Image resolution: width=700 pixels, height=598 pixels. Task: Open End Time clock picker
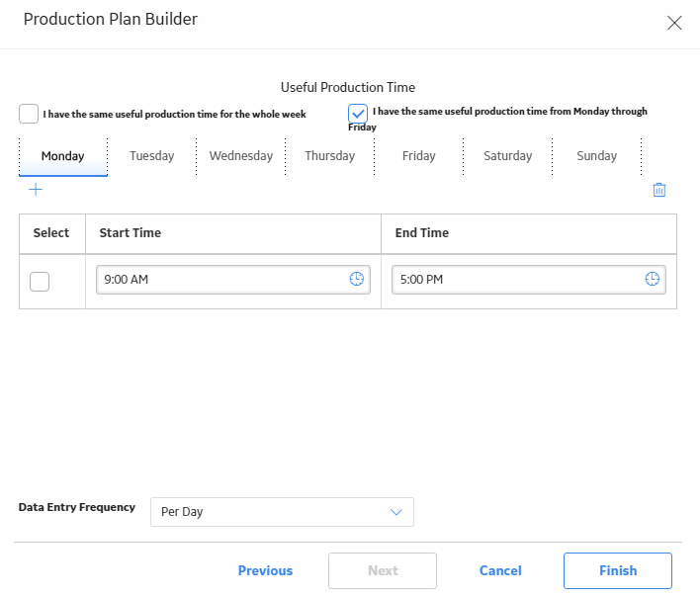[652, 279]
